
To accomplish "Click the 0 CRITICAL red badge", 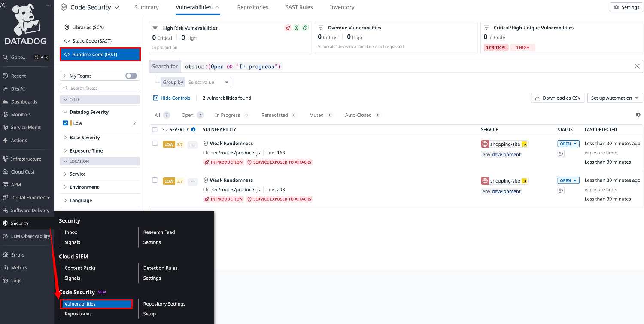I will point(496,48).
